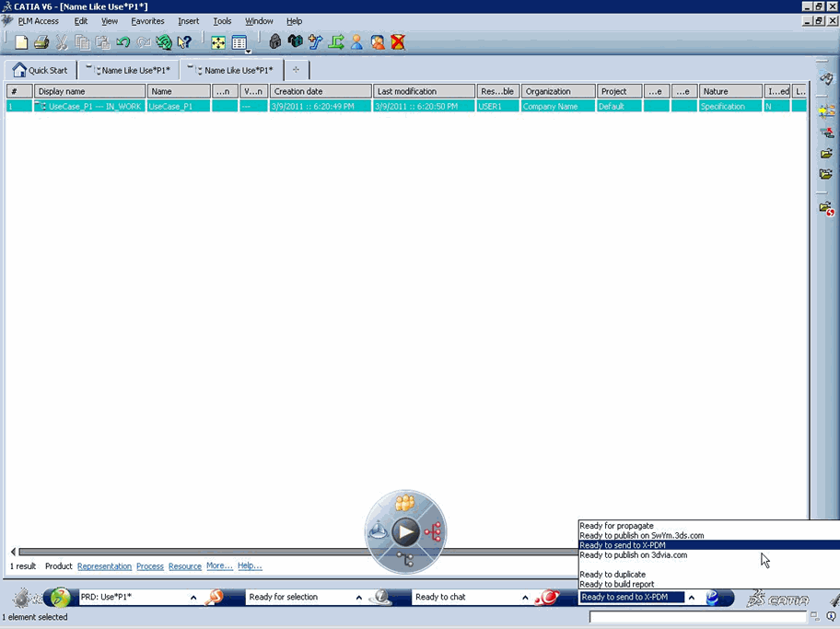This screenshot has width=840, height=629.
Task: Click the More... link
Action: pos(219,565)
